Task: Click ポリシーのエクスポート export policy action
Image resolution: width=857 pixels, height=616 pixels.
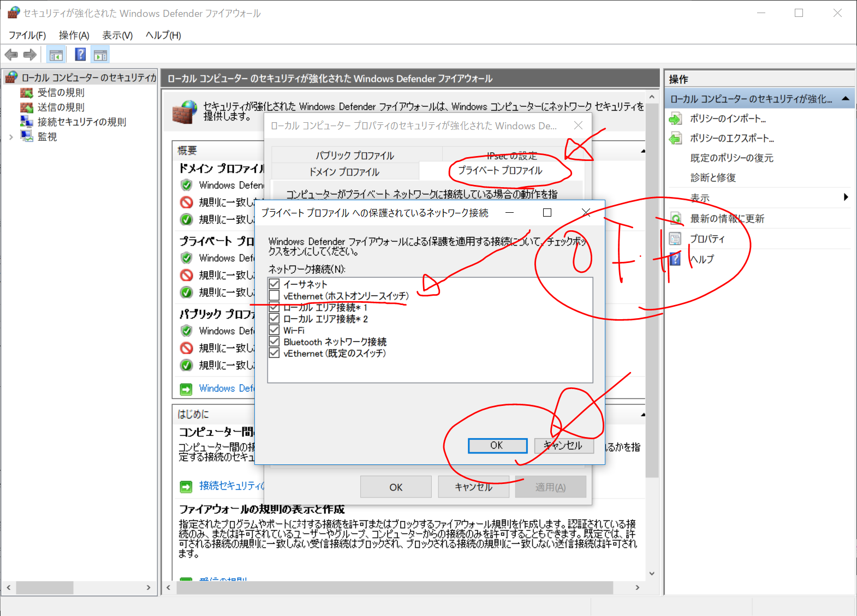Action: (x=731, y=139)
